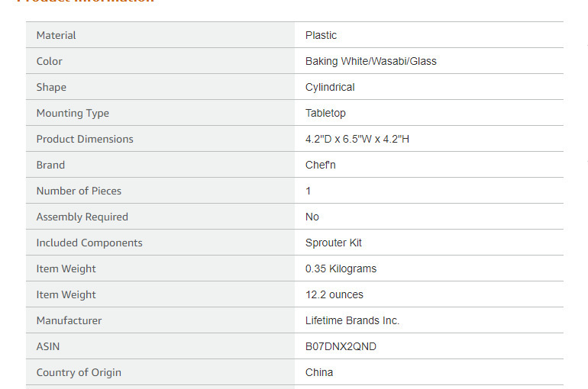This screenshot has width=588, height=389.
Task: Select the Cylindrical shape value
Action: [x=330, y=87]
